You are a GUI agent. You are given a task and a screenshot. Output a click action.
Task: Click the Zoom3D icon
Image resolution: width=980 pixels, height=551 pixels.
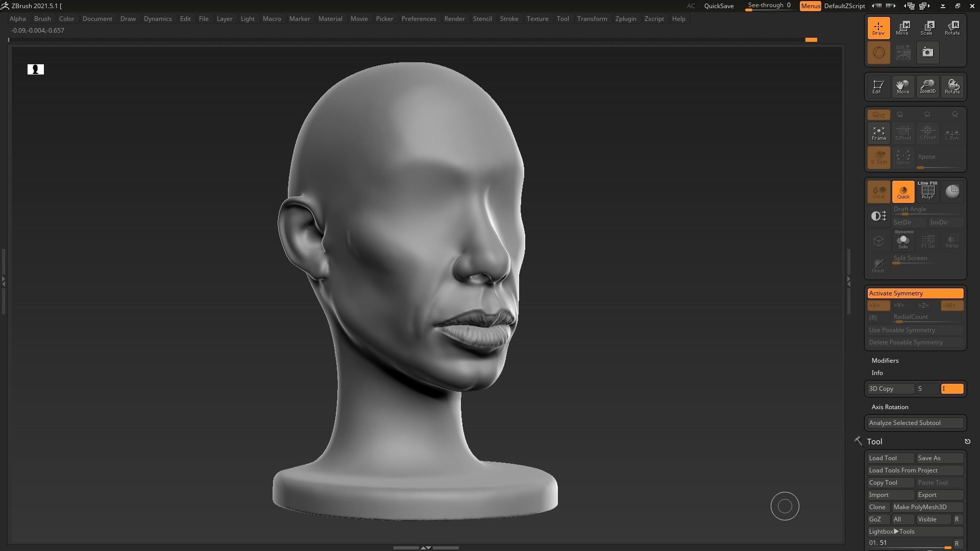click(927, 86)
